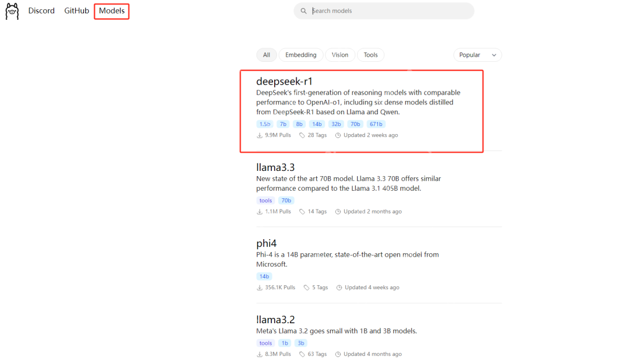Filter models by Embedding
This screenshot has width=630, height=364.
pos(301,55)
